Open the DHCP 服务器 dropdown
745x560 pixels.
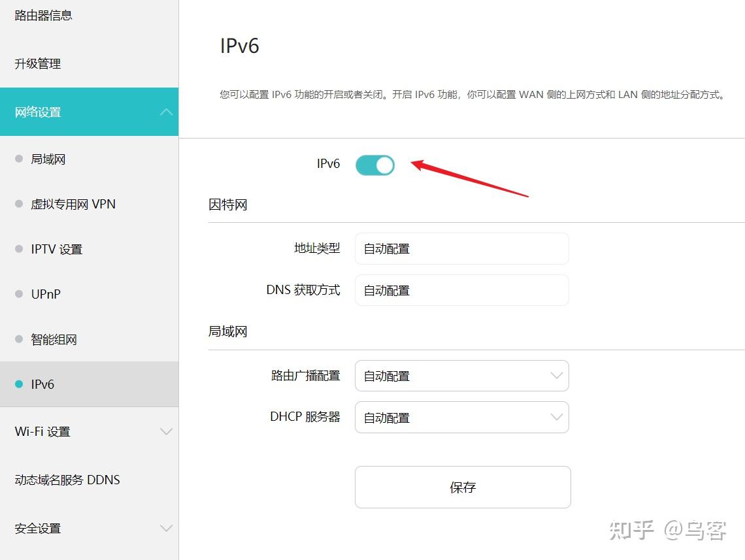tap(462, 418)
